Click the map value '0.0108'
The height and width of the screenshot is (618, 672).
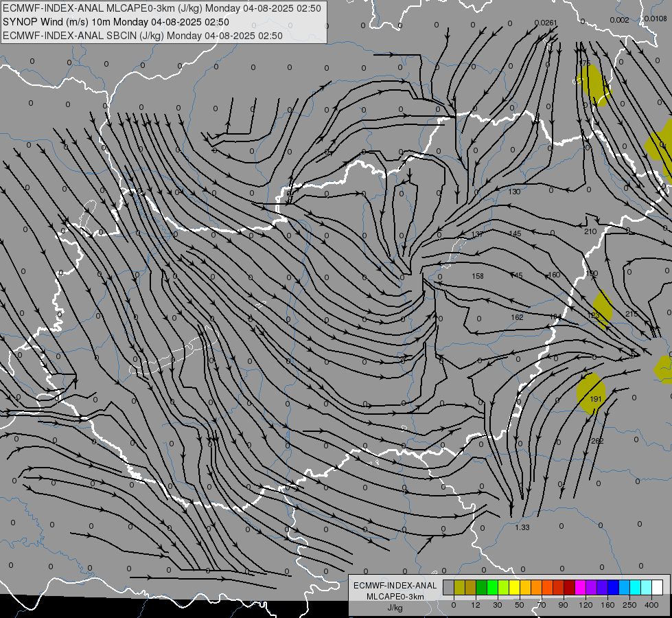coord(656,19)
